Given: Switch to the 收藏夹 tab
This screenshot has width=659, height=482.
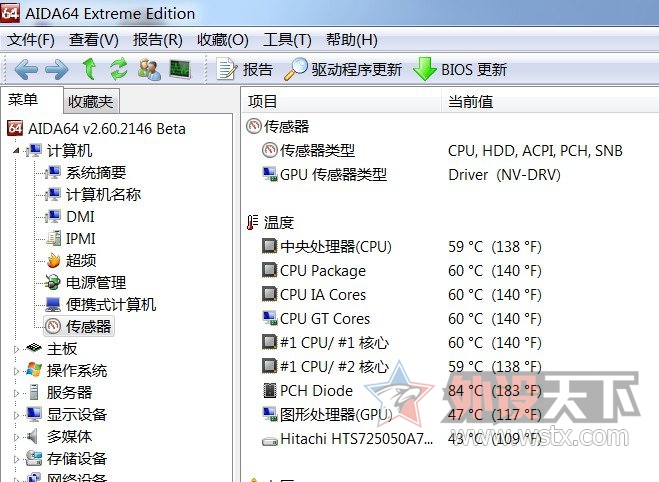Looking at the screenshot, I should click(x=91, y=101).
